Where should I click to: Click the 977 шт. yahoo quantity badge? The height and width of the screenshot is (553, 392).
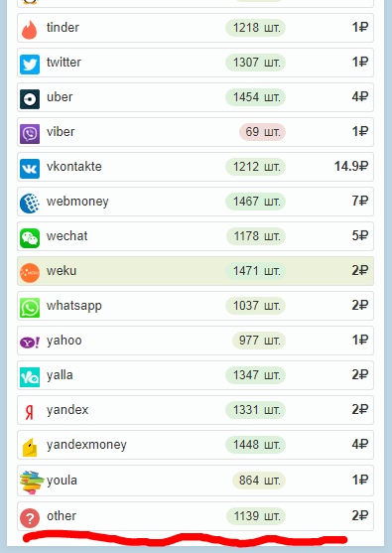tap(259, 341)
